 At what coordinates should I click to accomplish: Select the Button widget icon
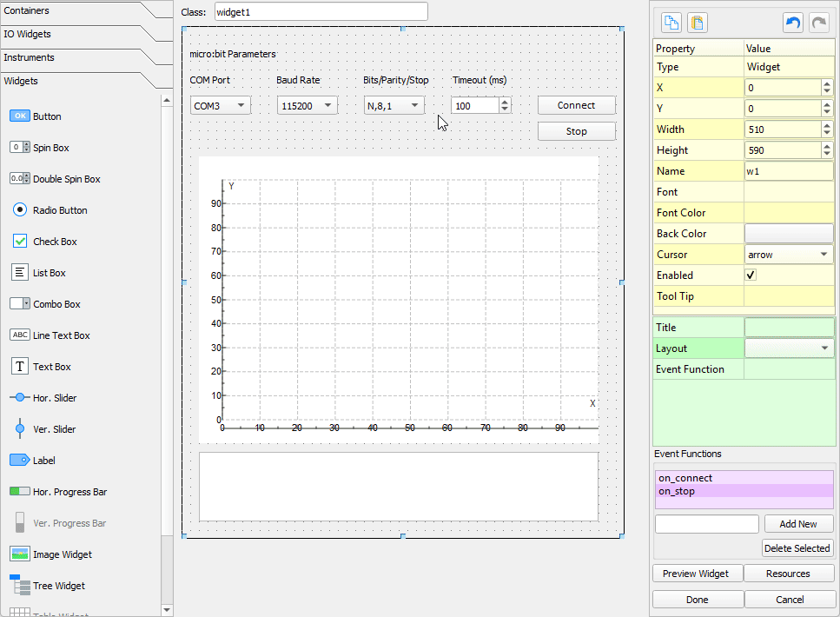pyautogui.click(x=20, y=116)
